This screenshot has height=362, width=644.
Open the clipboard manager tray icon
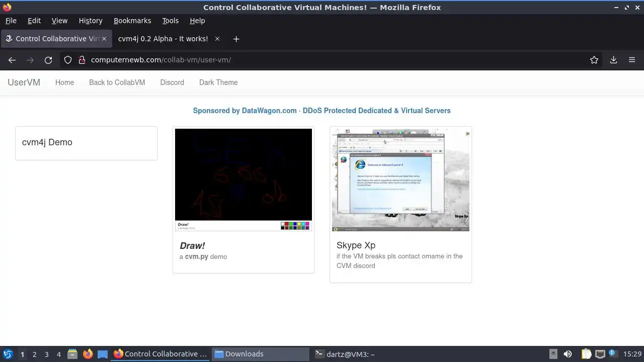pos(587,354)
